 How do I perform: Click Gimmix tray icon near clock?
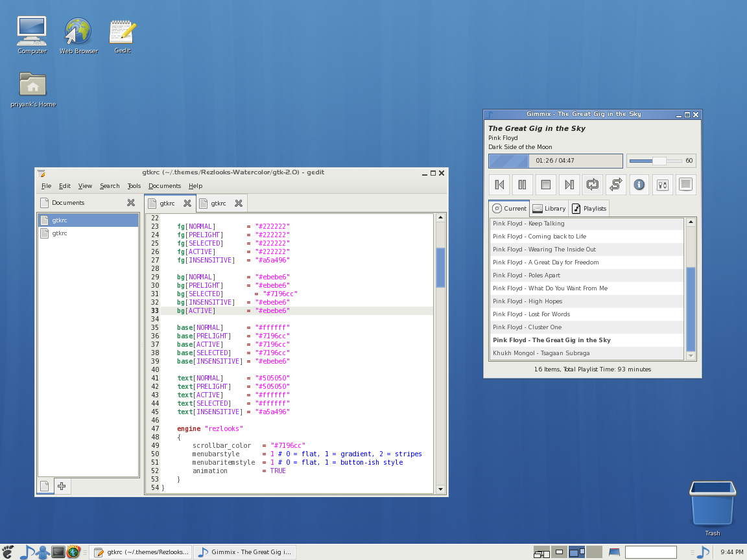[x=703, y=552]
